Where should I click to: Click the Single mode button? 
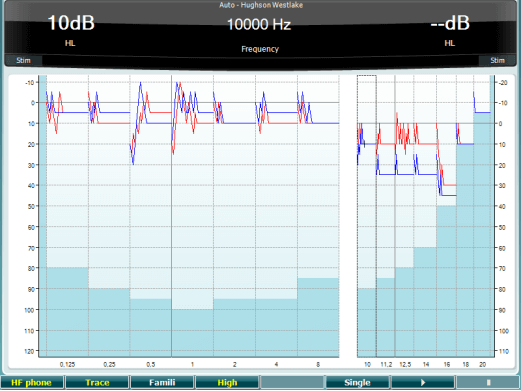tap(357, 382)
